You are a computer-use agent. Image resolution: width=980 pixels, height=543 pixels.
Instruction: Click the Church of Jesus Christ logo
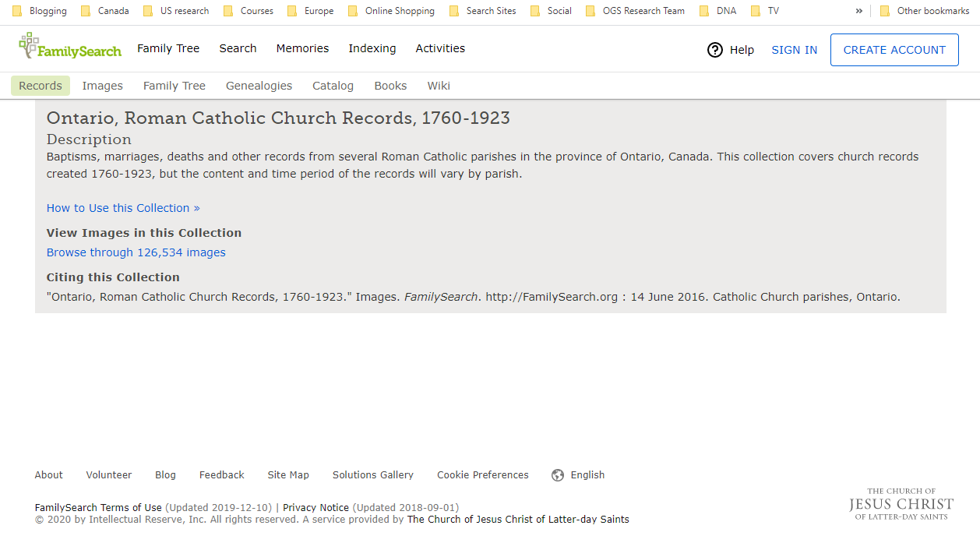[x=901, y=504]
